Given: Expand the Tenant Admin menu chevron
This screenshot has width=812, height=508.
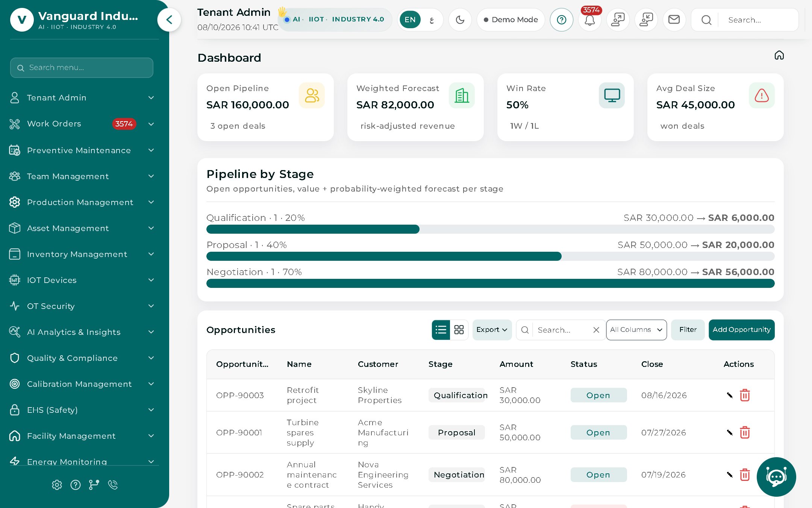Looking at the screenshot, I should click(151, 97).
